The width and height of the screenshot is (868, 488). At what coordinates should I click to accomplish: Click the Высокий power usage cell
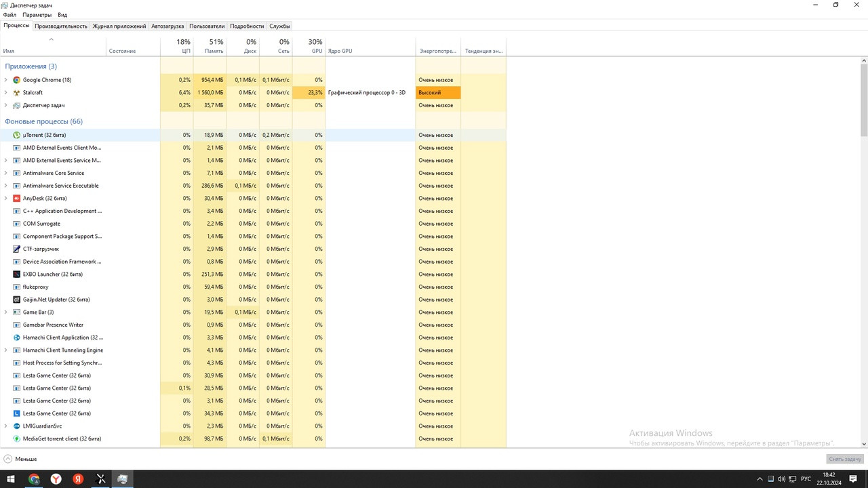coord(438,92)
